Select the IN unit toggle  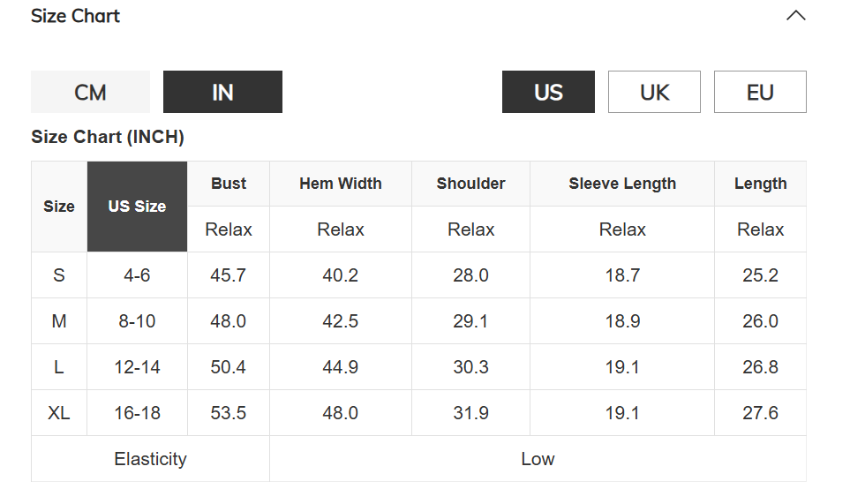(222, 92)
